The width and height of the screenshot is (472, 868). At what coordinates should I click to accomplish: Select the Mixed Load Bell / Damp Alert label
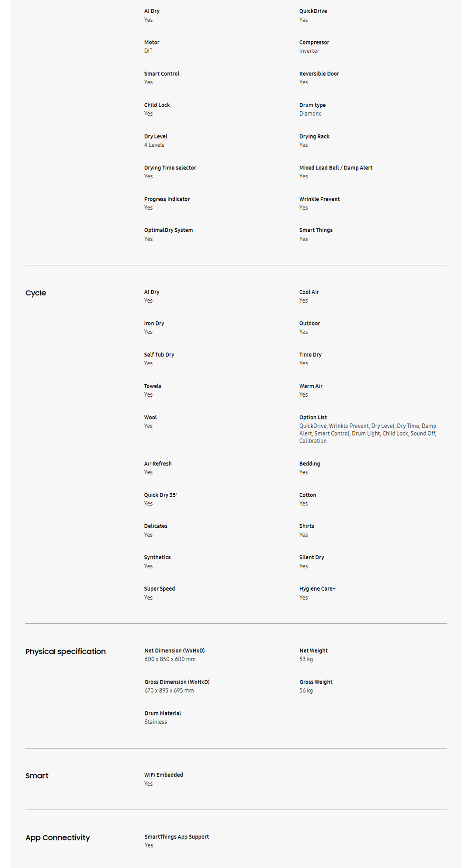[336, 168]
